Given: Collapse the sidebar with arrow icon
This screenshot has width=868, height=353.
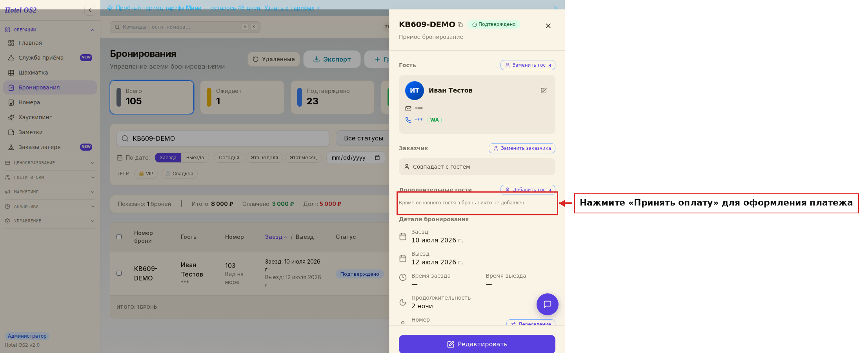Looking at the screenshot, I should click(x=90, y=10).
